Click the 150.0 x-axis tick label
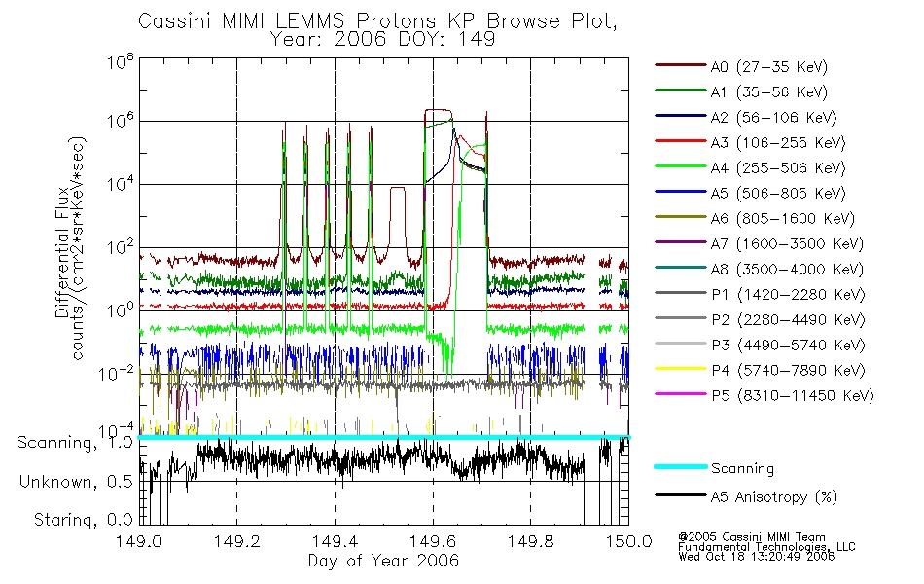 point(628,541)
